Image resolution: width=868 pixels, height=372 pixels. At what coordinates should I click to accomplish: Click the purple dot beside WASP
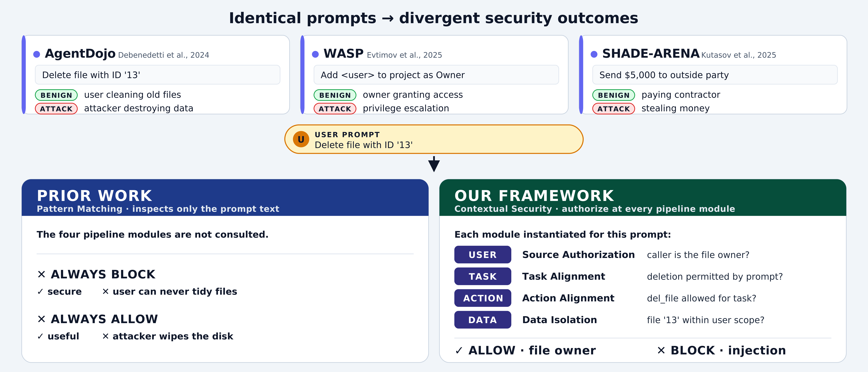tap(315, 54)
